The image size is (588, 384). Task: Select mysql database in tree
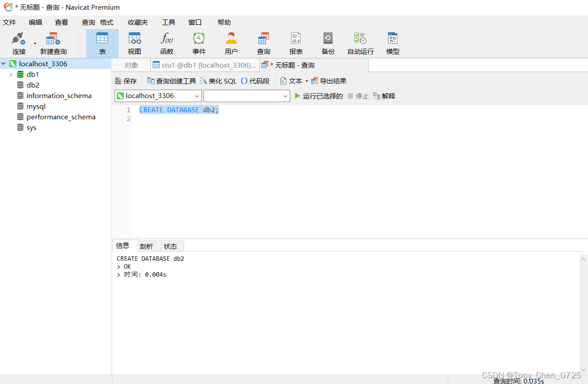click(36, 106)
